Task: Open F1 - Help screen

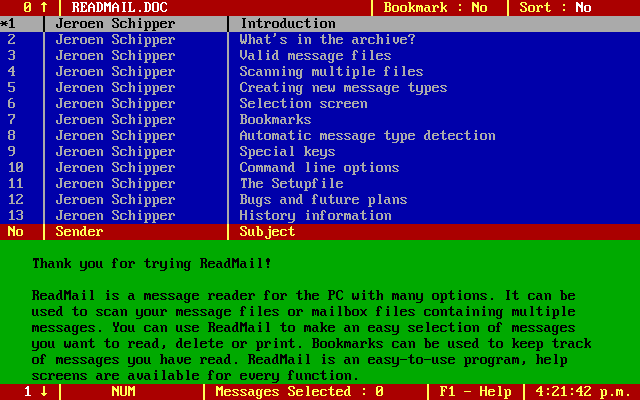Action: [475, 392]
